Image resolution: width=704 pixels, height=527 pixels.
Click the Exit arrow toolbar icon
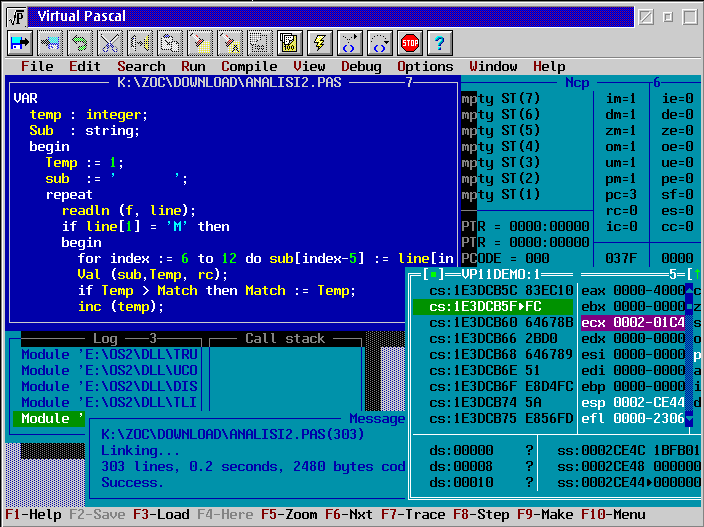pos(21,42)
